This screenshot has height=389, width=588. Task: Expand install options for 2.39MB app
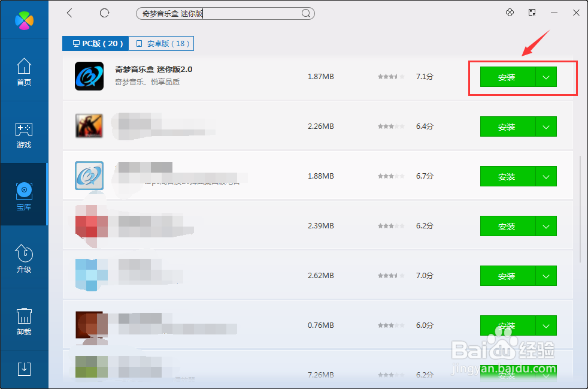[546, 226]
